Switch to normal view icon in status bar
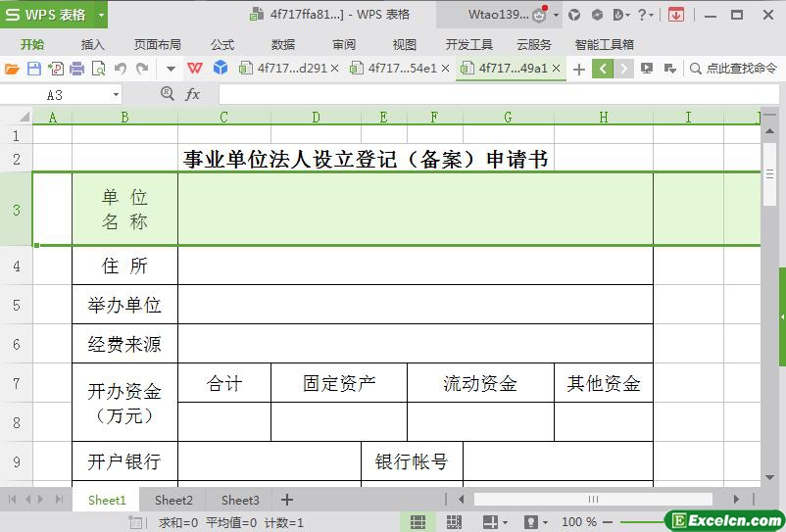Image resolution: width=786 pixels, height=532 pixels. pyautogui.click(x=418, y=522)
